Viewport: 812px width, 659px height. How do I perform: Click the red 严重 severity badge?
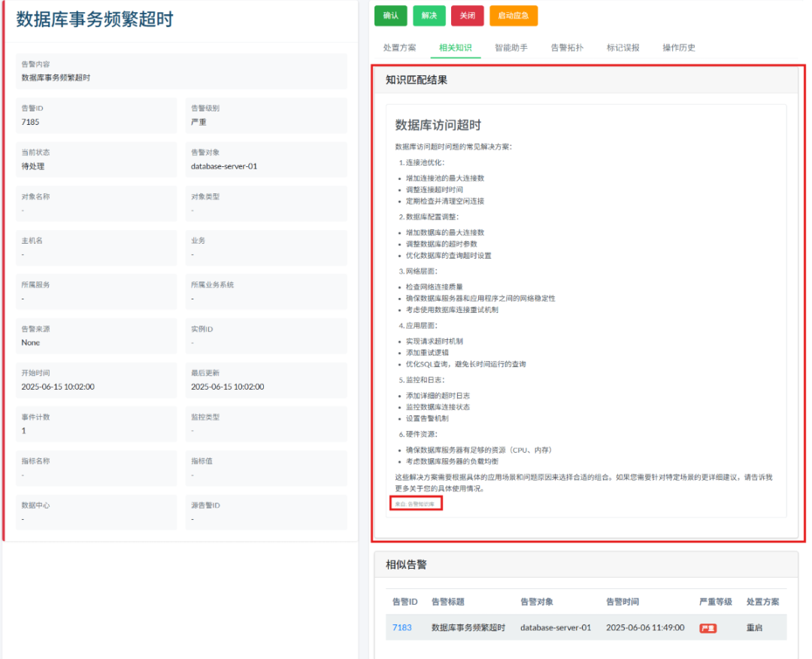pos(707,627)
